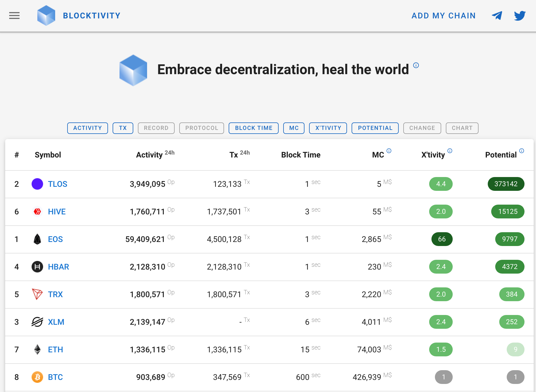Screen dimensions: 536x392
Task: Click EOS activity value 59,409,621
Action: pos(145,239)
